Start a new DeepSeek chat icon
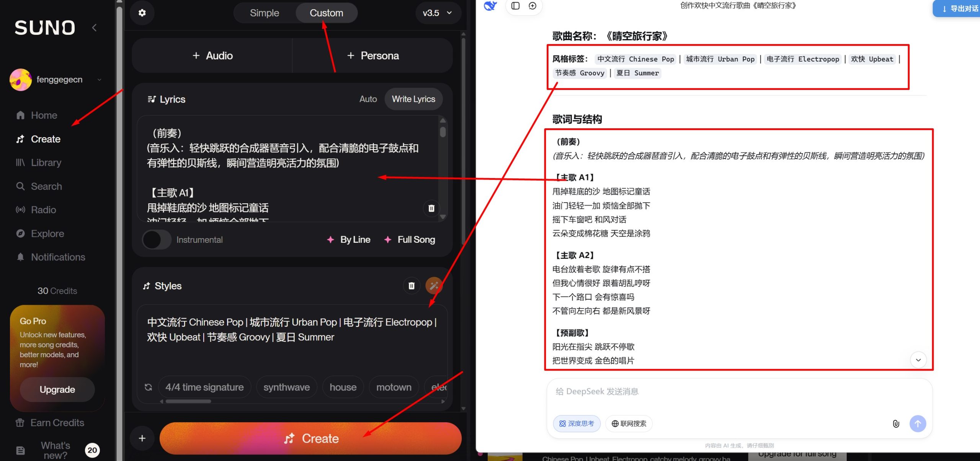This screenshot has width=980, height=461. click(x=532, y=6)
